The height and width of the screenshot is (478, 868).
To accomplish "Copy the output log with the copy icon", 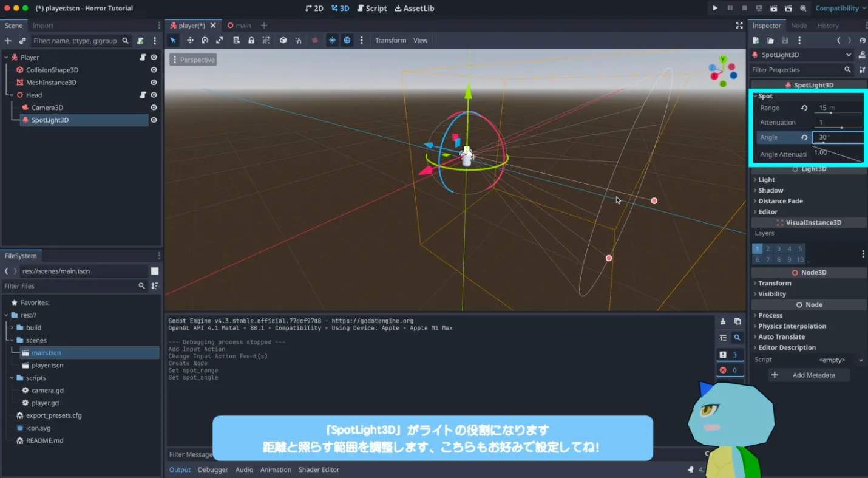I will click(737, 321).
